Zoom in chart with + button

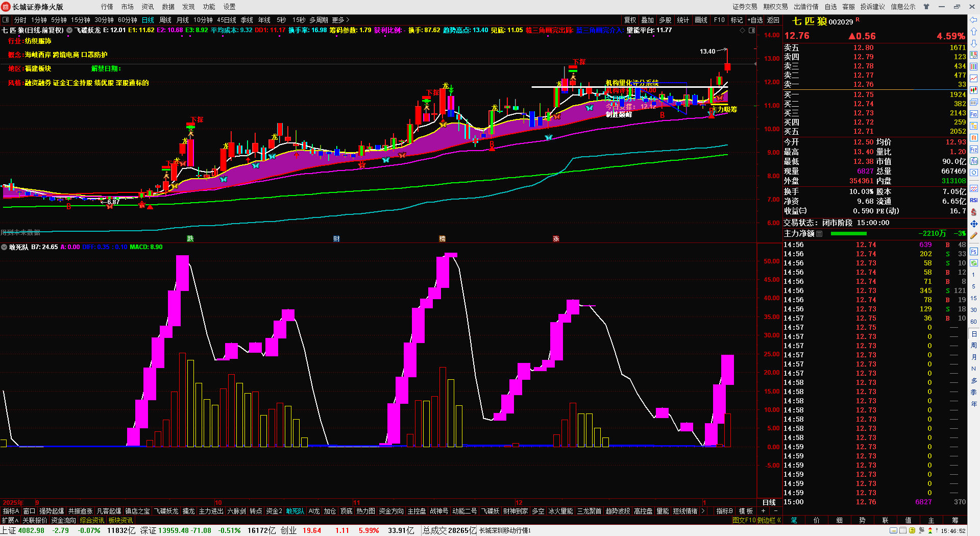click(x=764, y=511)
